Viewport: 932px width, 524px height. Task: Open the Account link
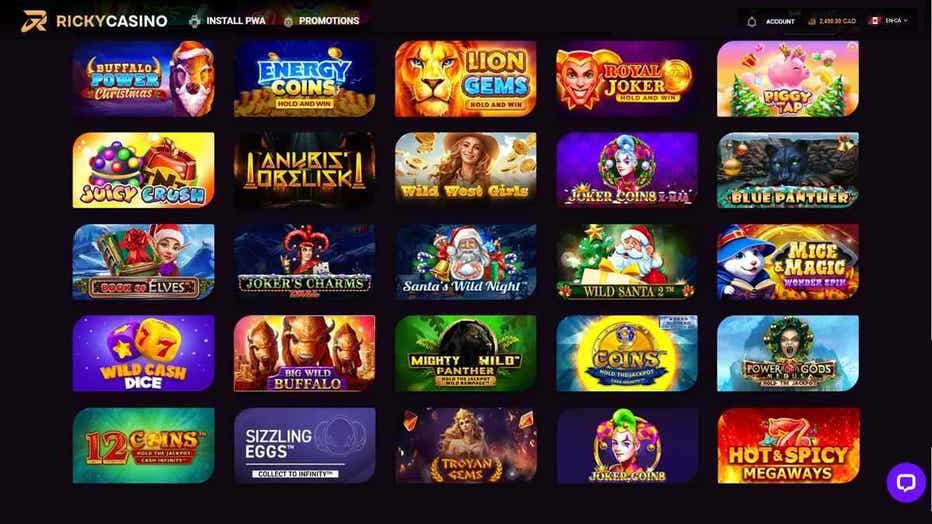coord(780,21)
